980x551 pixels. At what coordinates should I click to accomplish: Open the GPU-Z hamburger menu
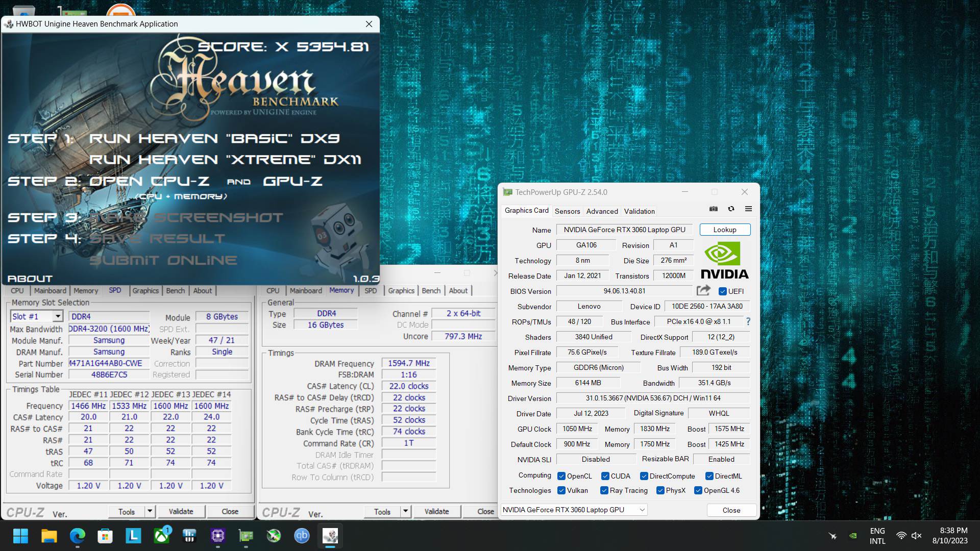[748, 209]
